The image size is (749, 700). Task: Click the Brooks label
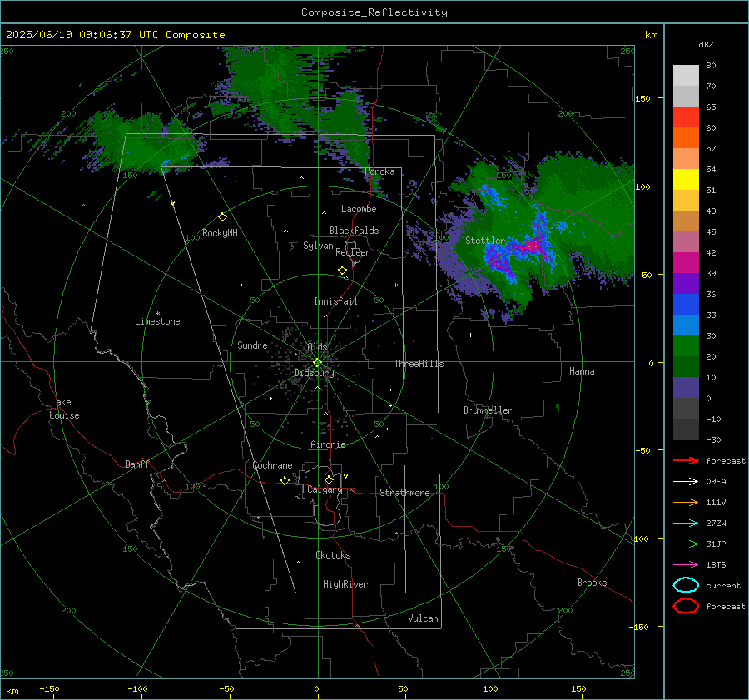coord(592,583)
